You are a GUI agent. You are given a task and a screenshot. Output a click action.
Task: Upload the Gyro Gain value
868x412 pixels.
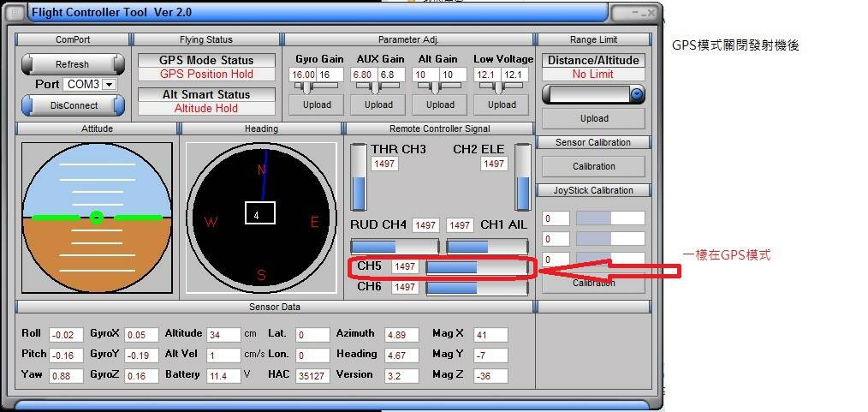[317, 104]
